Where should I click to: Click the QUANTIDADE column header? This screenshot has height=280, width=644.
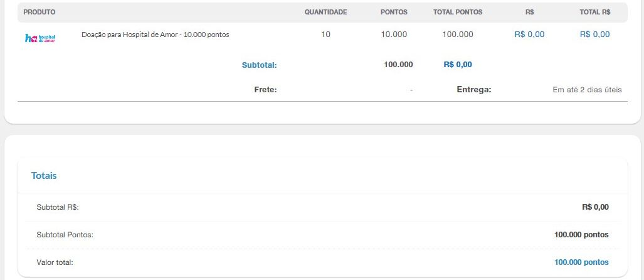325,13
